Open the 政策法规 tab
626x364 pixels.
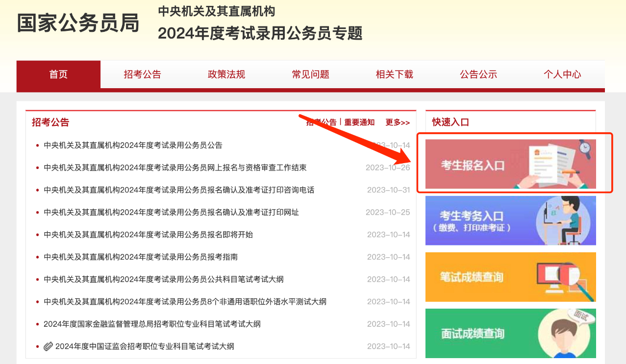pyautogui.click(x=226, y=74)
